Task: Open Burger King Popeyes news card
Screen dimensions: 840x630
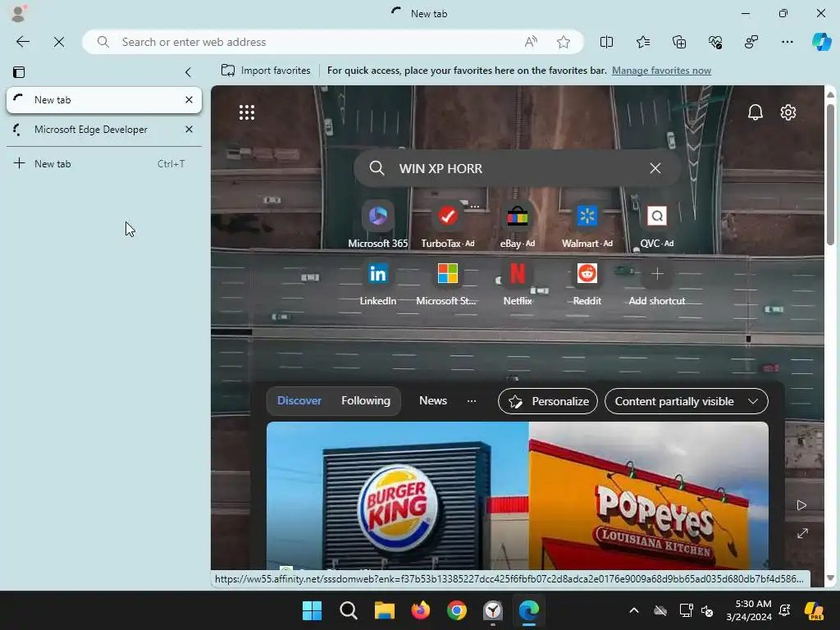Action: 518,495
